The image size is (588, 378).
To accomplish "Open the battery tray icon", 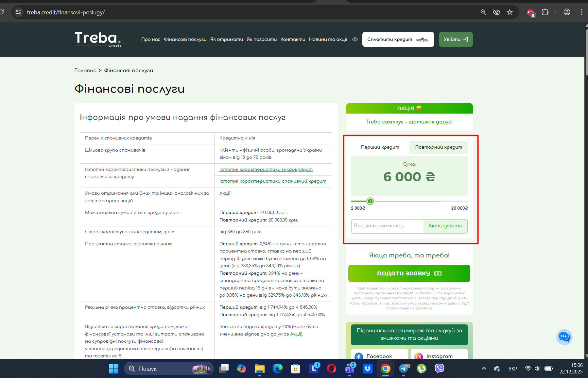I will [x=548, y=369].
